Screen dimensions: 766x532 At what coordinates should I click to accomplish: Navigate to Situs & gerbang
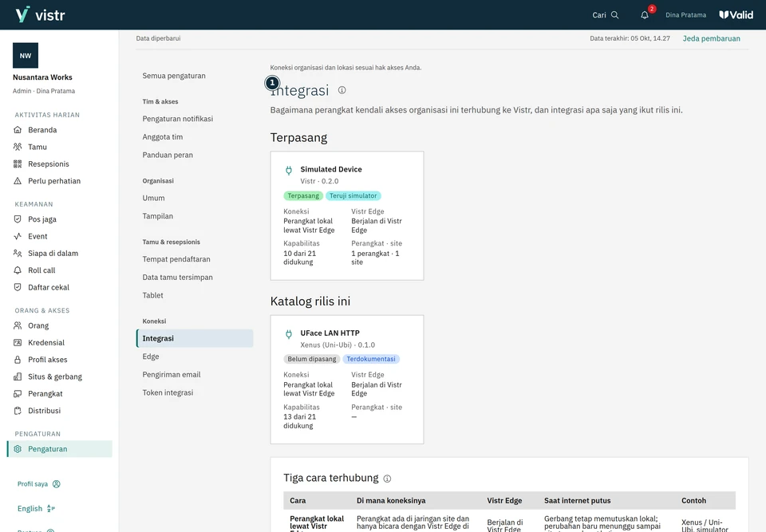tap(55, 377)
